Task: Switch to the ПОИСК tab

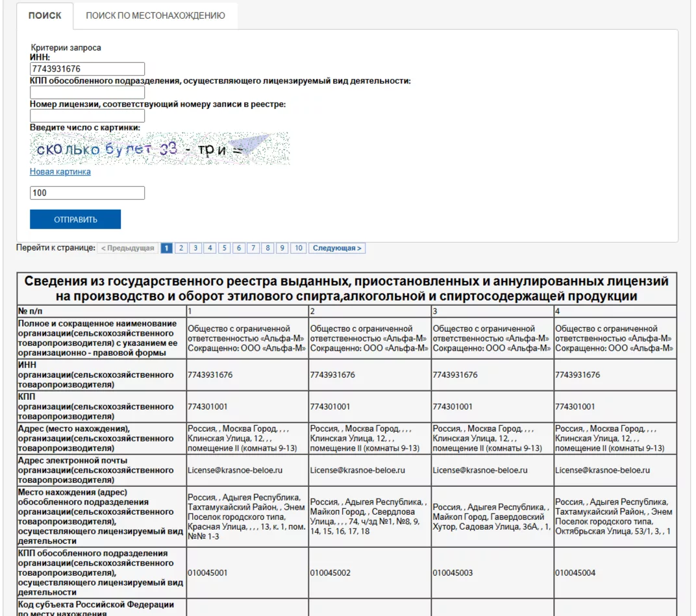Action: point(45,16)
